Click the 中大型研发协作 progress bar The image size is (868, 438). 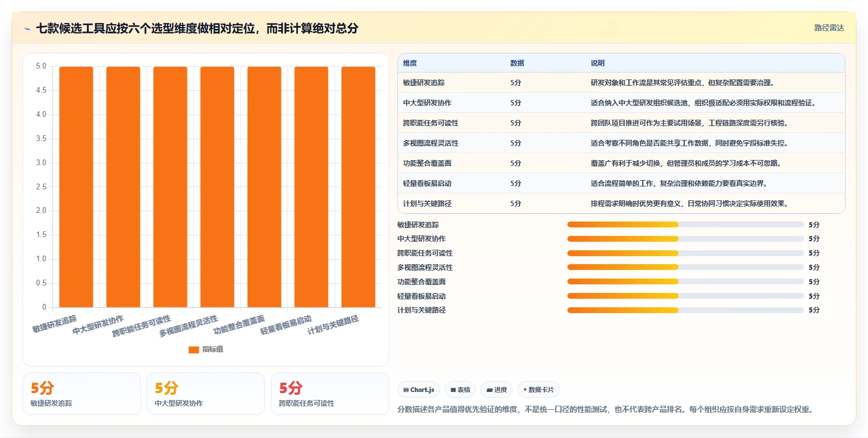pos(685,239)
